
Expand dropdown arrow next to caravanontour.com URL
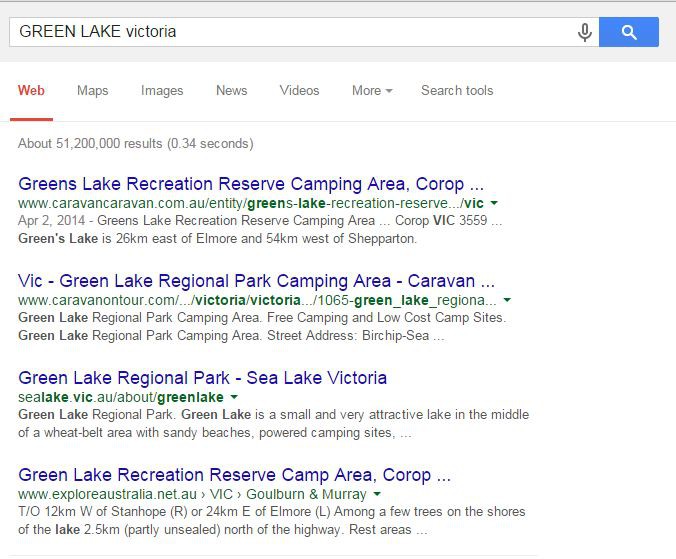point(507,301)
